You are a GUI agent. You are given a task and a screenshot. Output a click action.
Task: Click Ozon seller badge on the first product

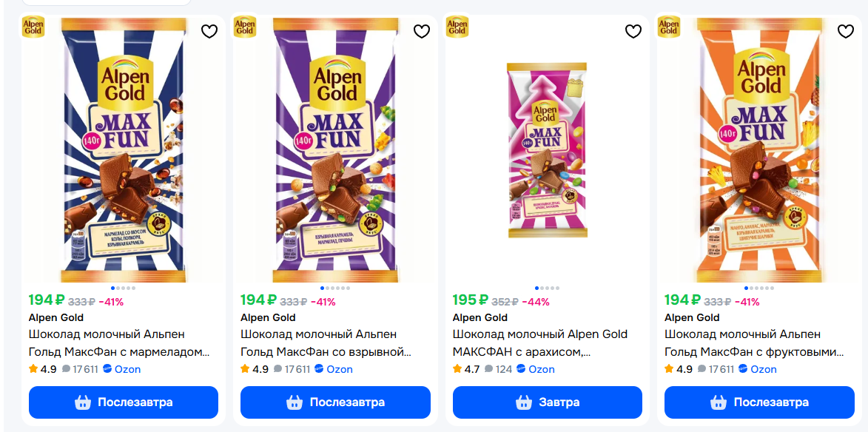121,369
